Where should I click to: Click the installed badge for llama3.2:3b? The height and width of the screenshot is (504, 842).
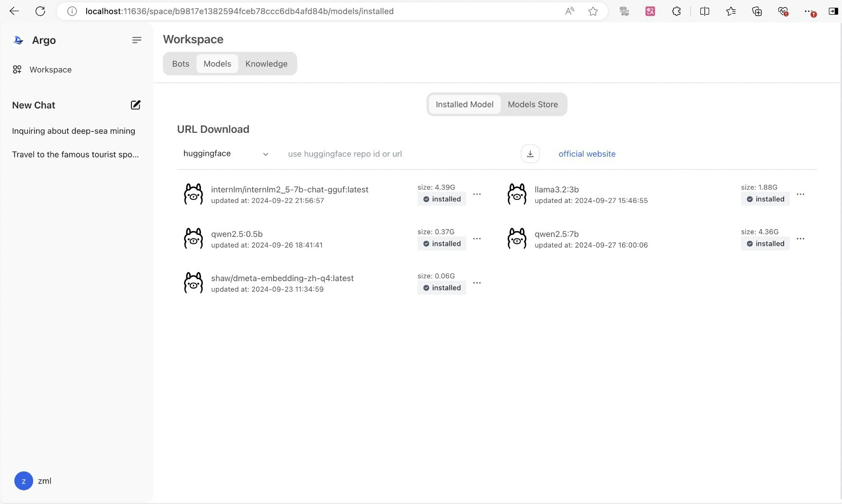click(765, 199)
